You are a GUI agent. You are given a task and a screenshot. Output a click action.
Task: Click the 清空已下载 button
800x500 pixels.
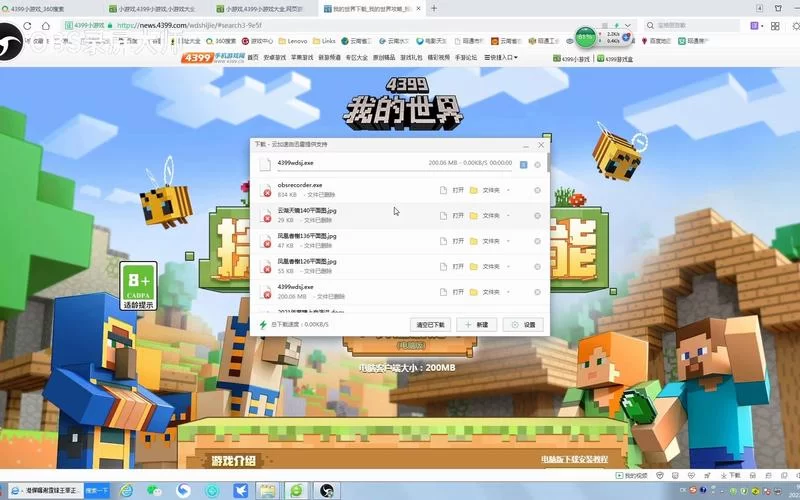[x=430, y=324]
